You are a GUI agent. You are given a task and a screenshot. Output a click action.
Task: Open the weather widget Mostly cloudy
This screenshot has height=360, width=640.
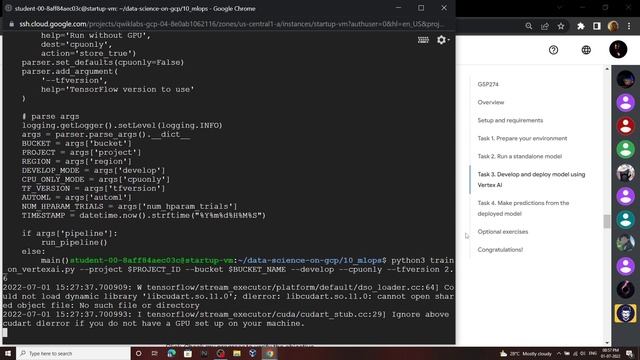click(x=526, y=353)
